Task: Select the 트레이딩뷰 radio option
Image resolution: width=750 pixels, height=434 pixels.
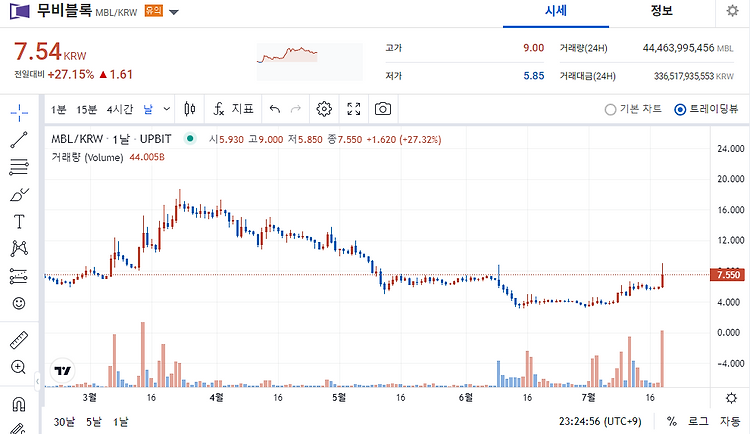Action: (706, 110)
